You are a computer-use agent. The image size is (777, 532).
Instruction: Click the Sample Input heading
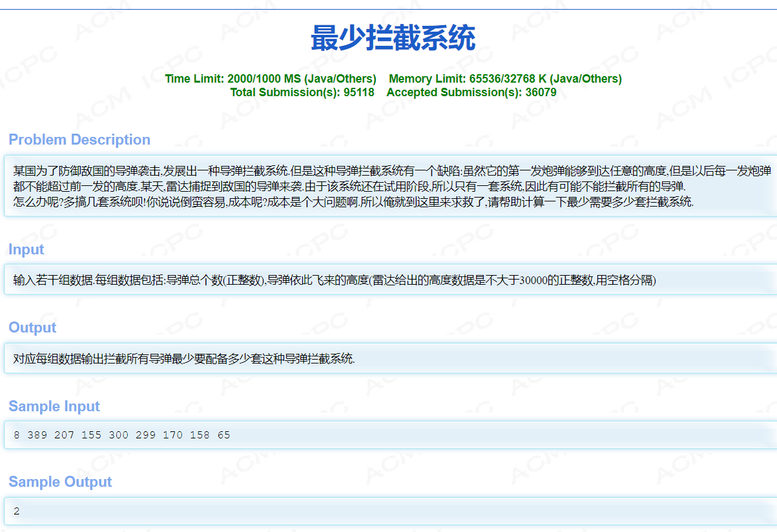(x=54, y=407)
